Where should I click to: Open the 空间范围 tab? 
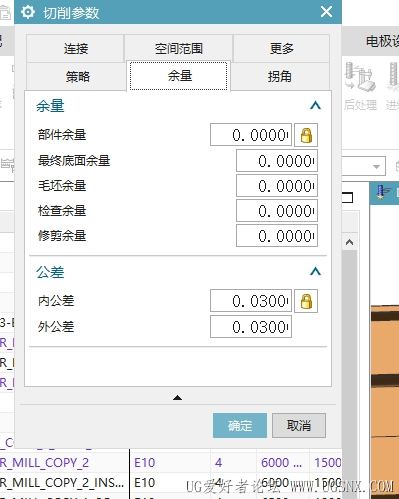point(178,48)
